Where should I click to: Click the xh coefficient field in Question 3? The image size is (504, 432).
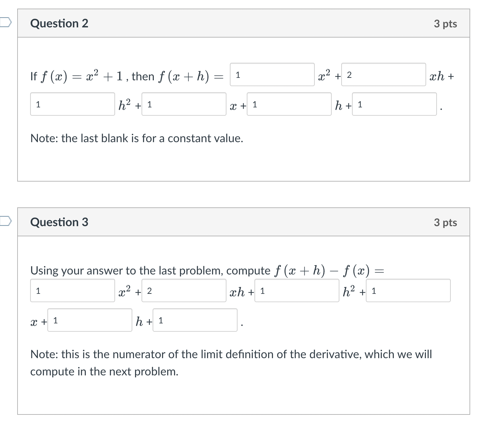click(184, 290)
